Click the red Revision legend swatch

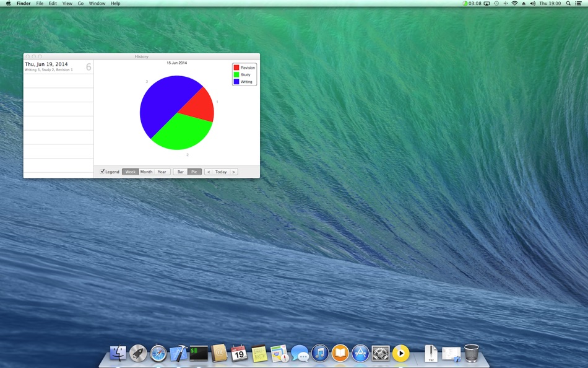(x=236, y=68)
